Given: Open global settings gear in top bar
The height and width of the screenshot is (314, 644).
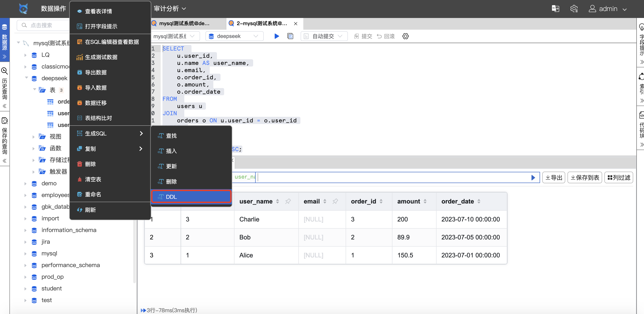Looking at the screenshot, I should [574, 9].
